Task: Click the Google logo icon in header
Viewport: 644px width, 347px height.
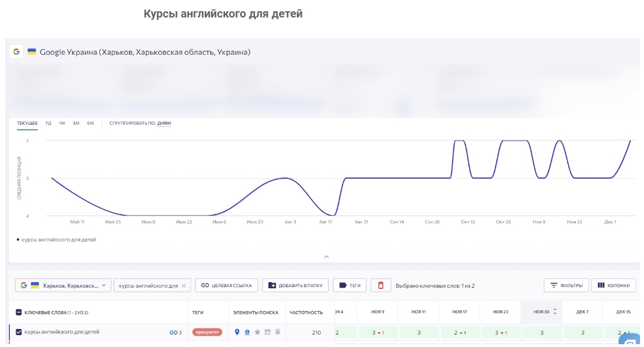Action: click(x=16, y=52)
